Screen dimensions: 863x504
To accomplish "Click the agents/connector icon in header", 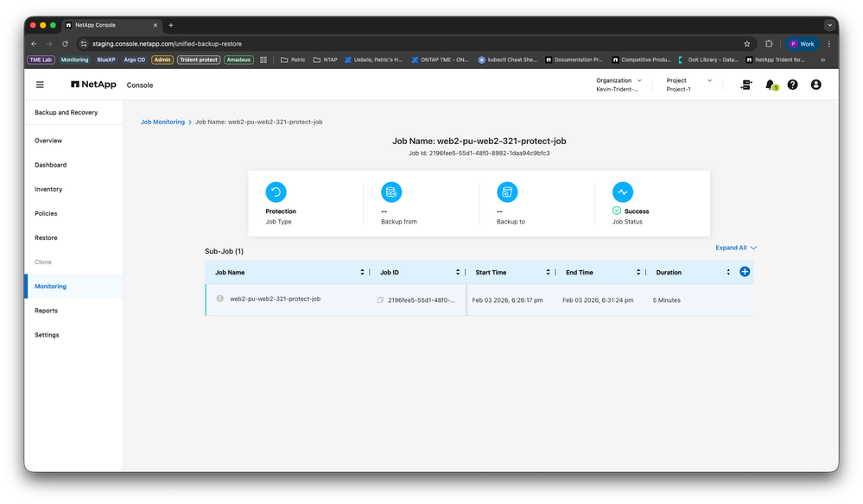I will coord(746,85).
